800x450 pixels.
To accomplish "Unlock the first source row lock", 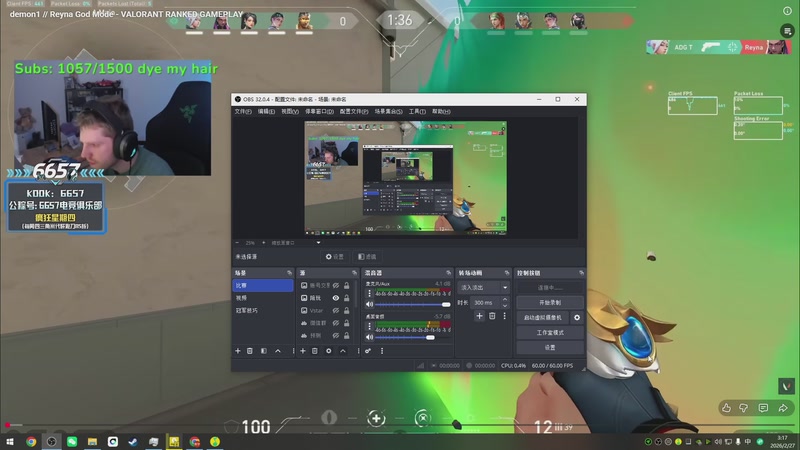I will coord(347,285).
